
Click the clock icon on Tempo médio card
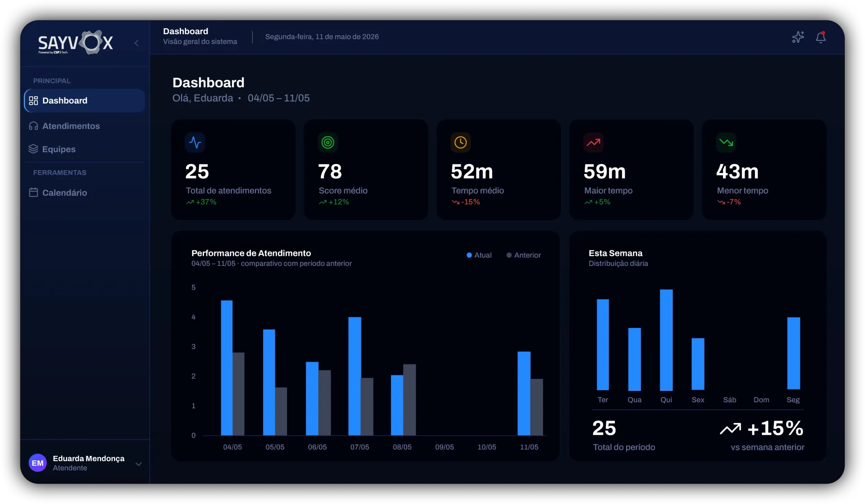coord(460,142)
